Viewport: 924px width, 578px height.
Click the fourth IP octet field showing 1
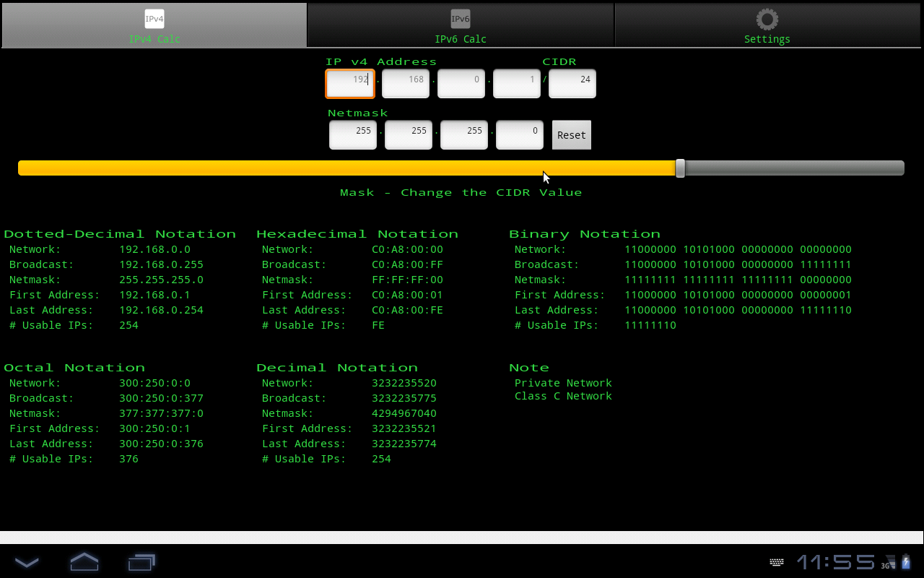(516, 83)
